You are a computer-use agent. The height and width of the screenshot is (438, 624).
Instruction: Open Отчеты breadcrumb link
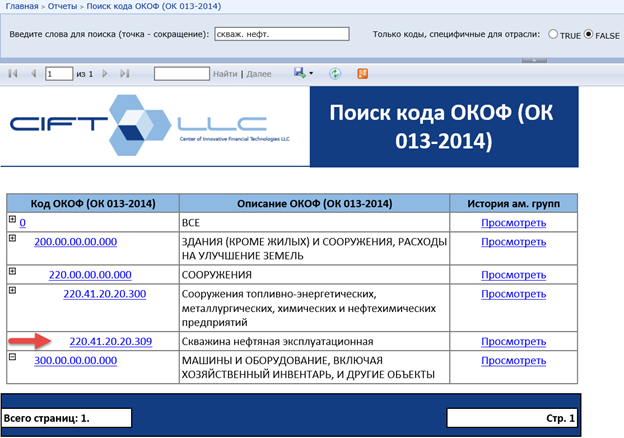pyautogui.click(x=62, y=6)
